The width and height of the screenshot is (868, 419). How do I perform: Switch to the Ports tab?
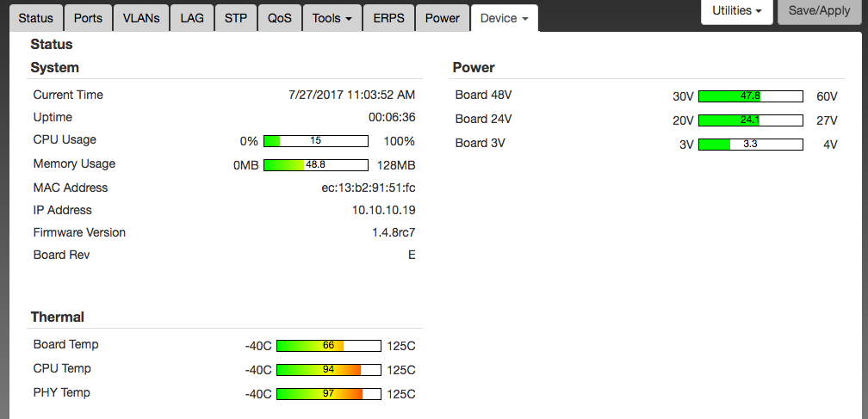coord(88,18)
